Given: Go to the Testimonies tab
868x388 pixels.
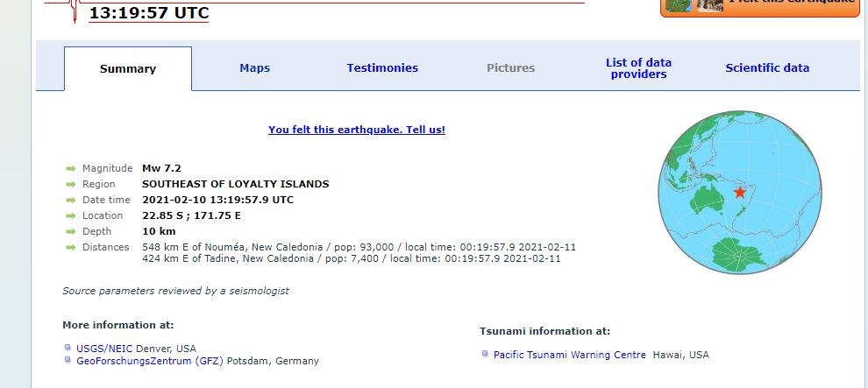Looking at the screenshot, I should click(382, 67).
